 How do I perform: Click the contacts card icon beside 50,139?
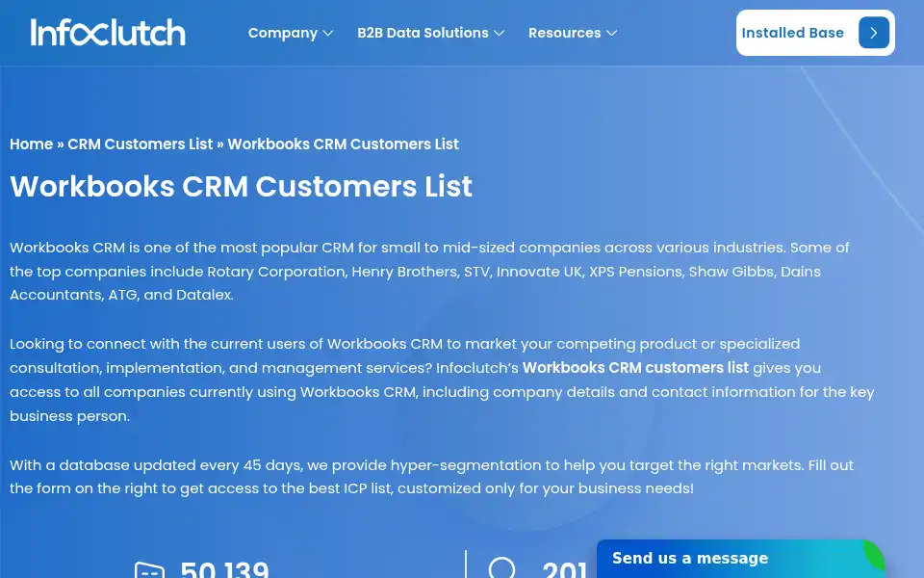[x=150, y=569]
